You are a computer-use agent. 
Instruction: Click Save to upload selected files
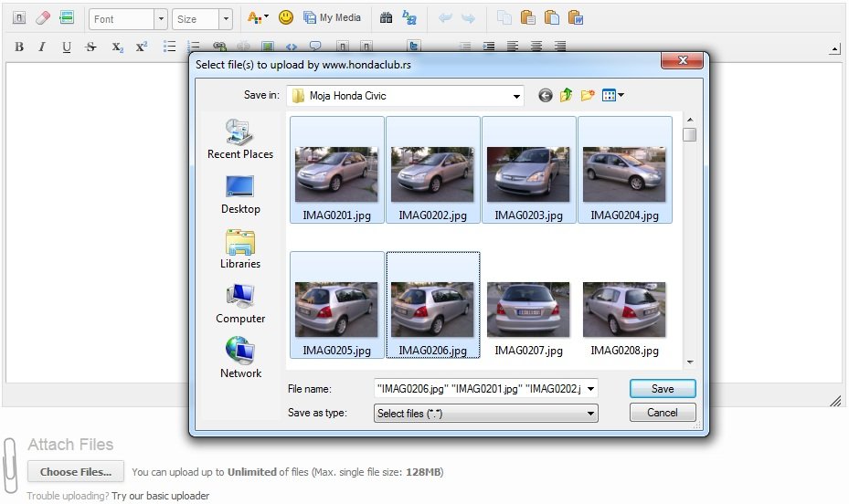(x=663, y=389)
